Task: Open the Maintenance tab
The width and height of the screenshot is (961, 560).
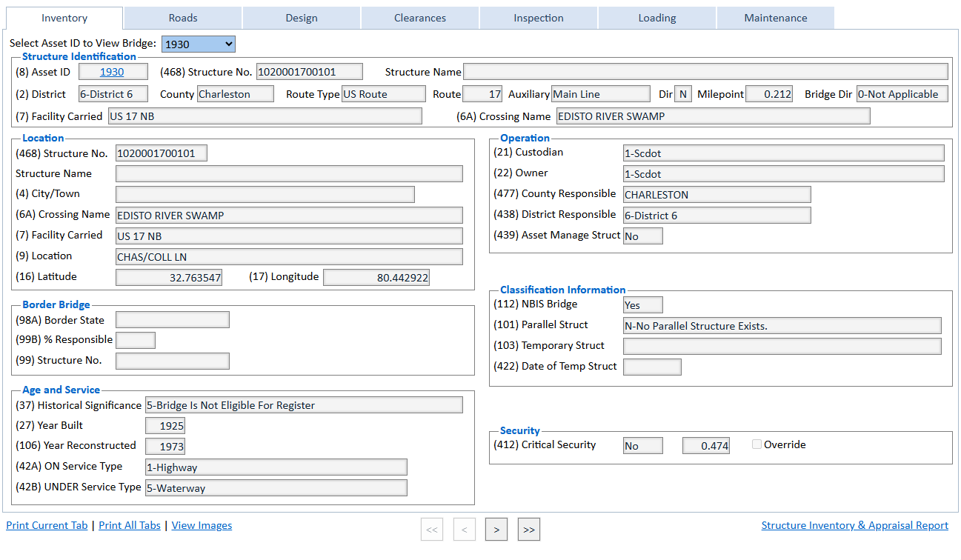Action: point(776,18)
